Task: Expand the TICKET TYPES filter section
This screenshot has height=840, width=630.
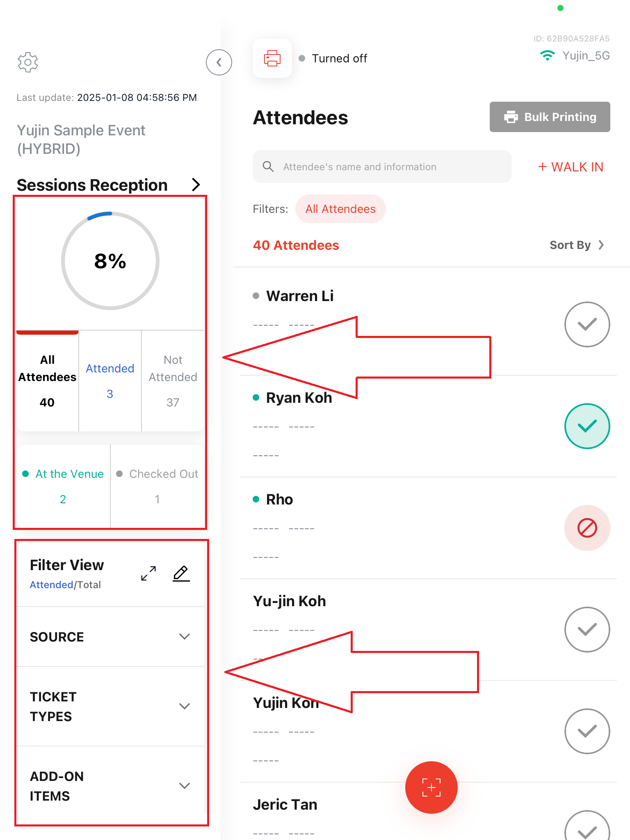Action: [x=110, y=707]
